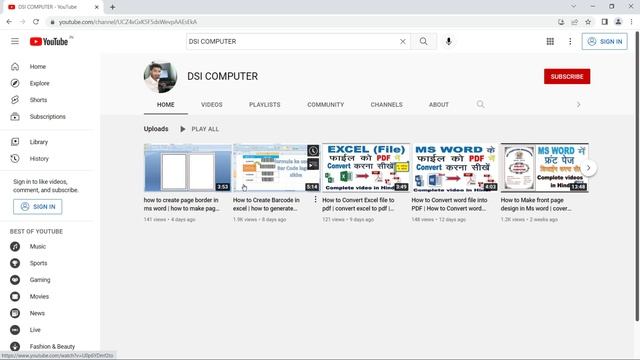The width and height of the screenshot is (640, 360).
Task: Click PLAY ALL for Uploads
Action: (200, 129)
